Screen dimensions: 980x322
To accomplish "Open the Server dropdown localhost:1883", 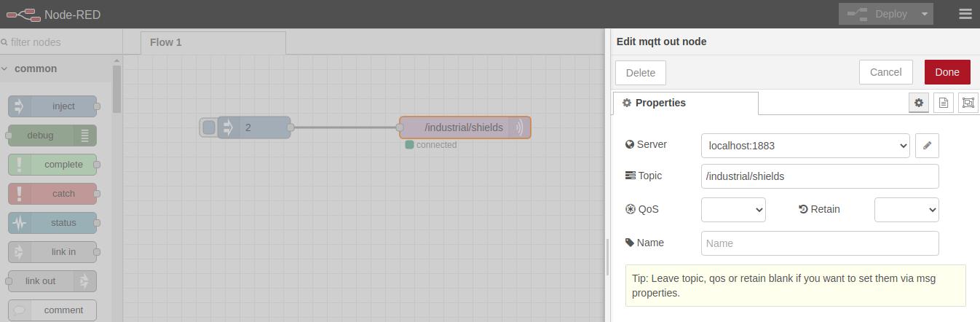I will (x=805, y=146).
